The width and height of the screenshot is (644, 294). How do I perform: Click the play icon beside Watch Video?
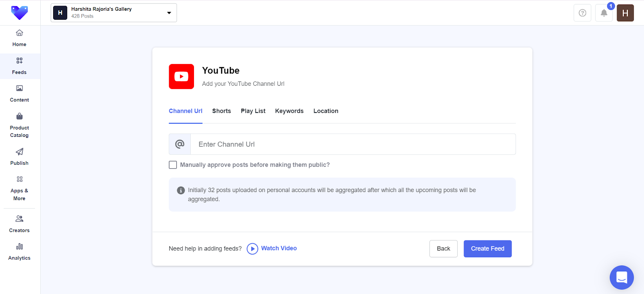pyautogui.click(x=252, y=249)
